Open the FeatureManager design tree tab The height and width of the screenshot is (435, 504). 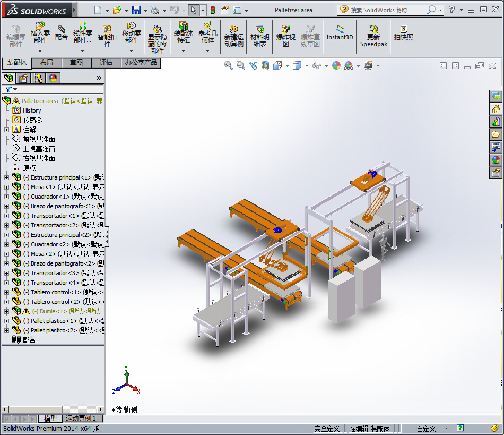pos(8,78)
